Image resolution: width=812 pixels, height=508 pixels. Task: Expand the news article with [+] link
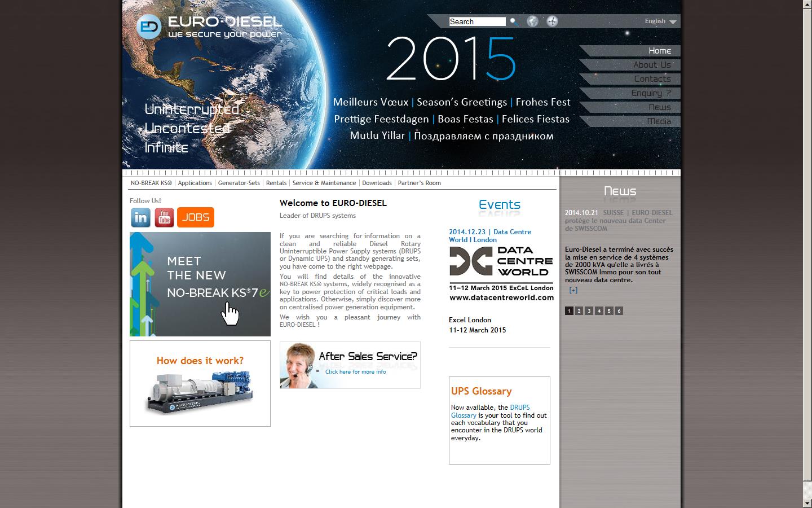(573, 290)
